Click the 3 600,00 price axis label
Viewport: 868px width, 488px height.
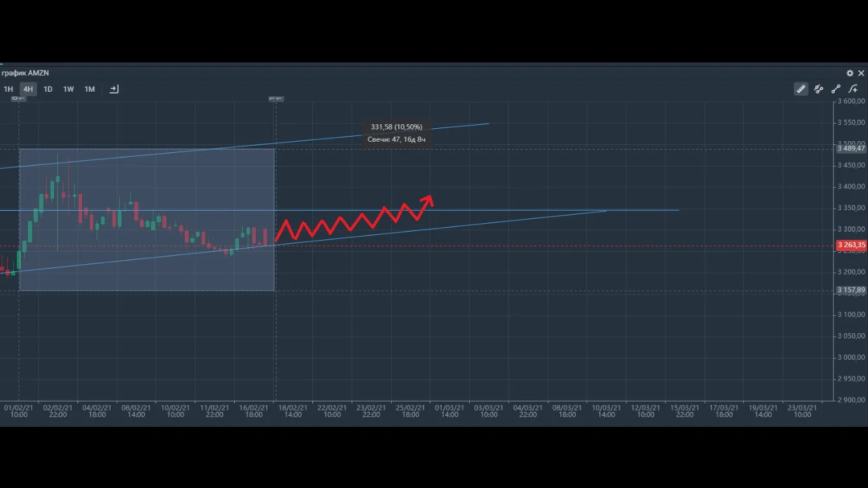click(x=851, y=102)
